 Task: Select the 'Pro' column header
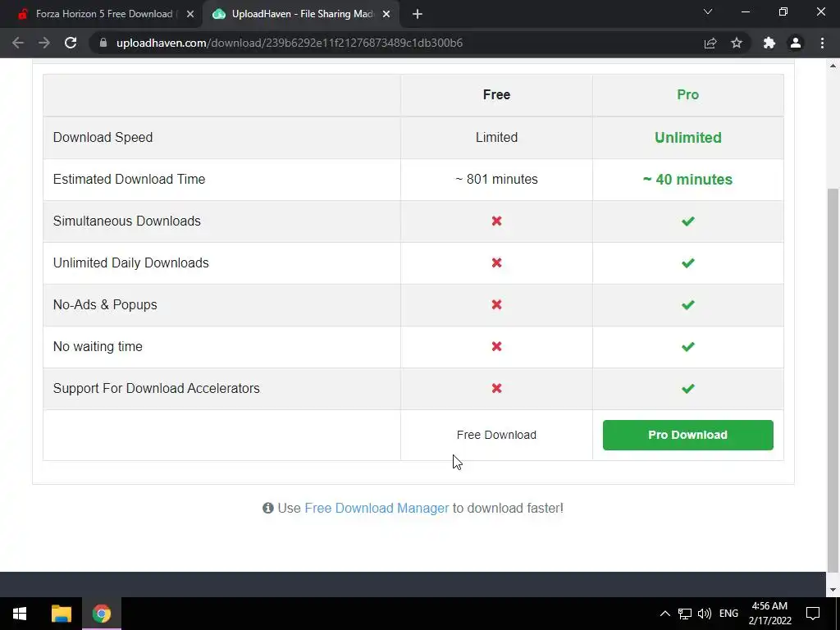coord(688,95)
